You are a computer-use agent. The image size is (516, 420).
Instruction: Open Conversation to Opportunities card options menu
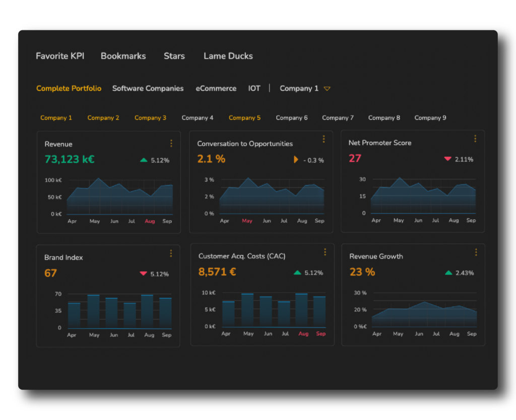324,139
